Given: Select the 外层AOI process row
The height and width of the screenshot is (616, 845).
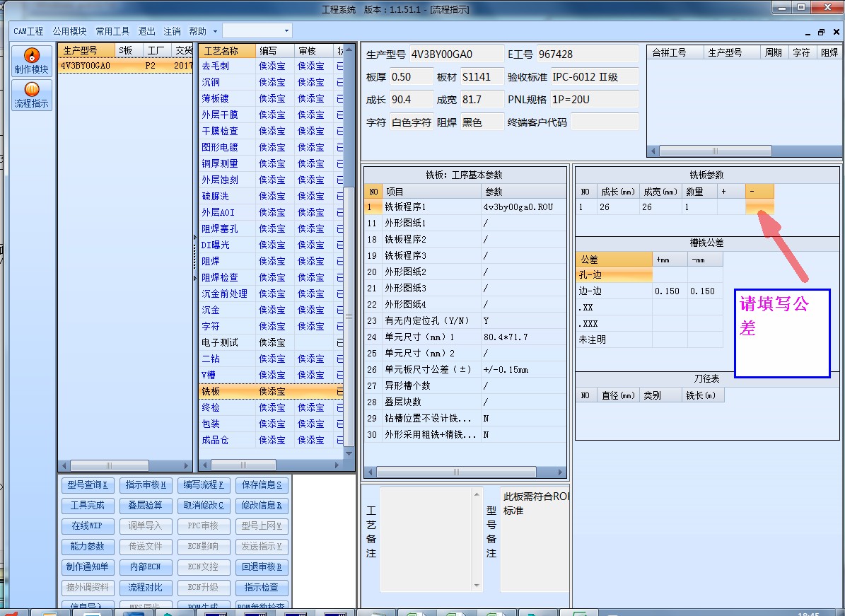Looking at the screenshot, I should pos(271,212).
